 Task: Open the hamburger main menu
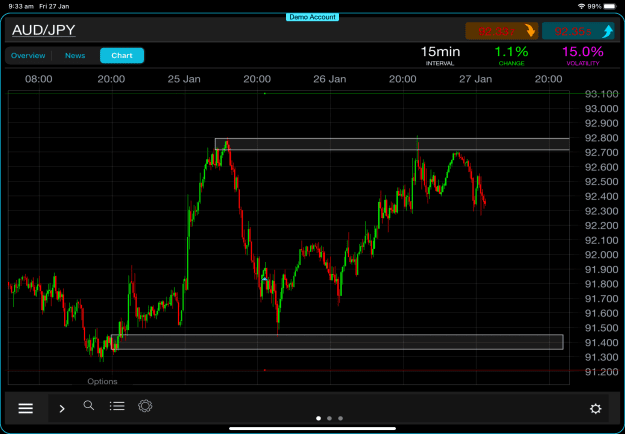point(26,408)
